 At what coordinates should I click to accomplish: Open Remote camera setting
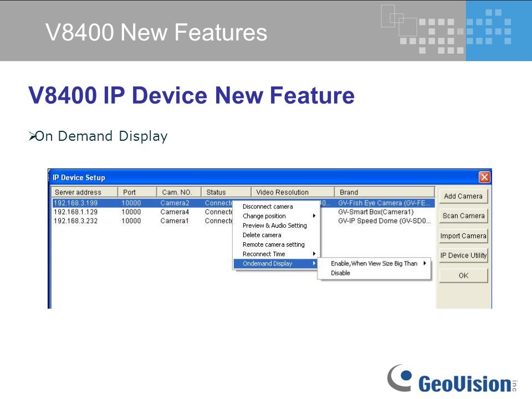276,244
